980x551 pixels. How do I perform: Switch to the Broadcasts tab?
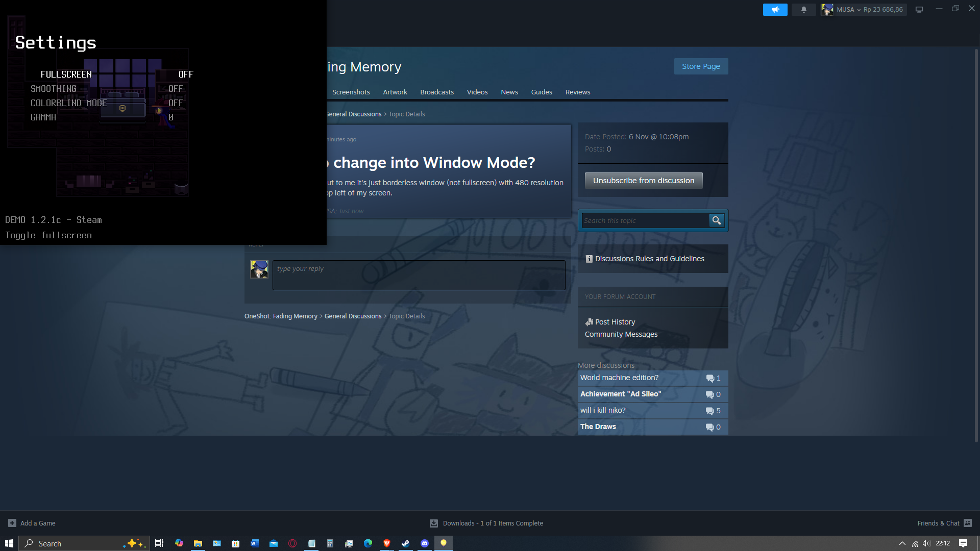point(437,92)
